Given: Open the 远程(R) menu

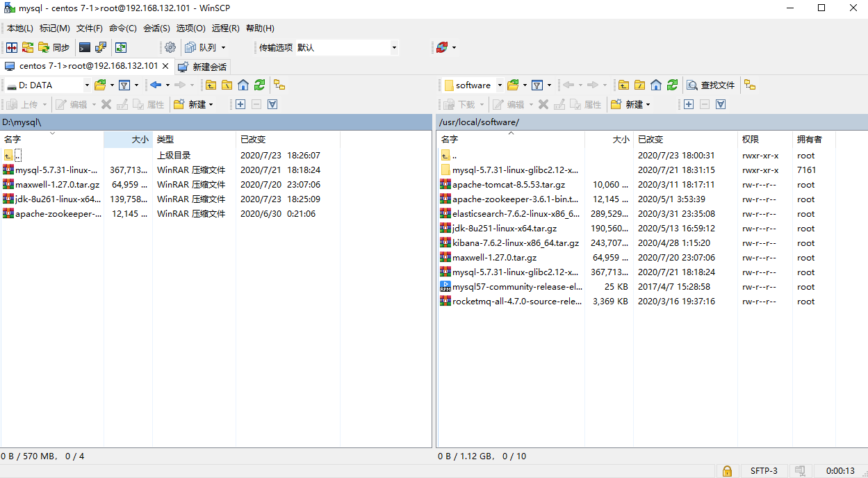Looking at the screenshot, I should [x=226, y=28].
